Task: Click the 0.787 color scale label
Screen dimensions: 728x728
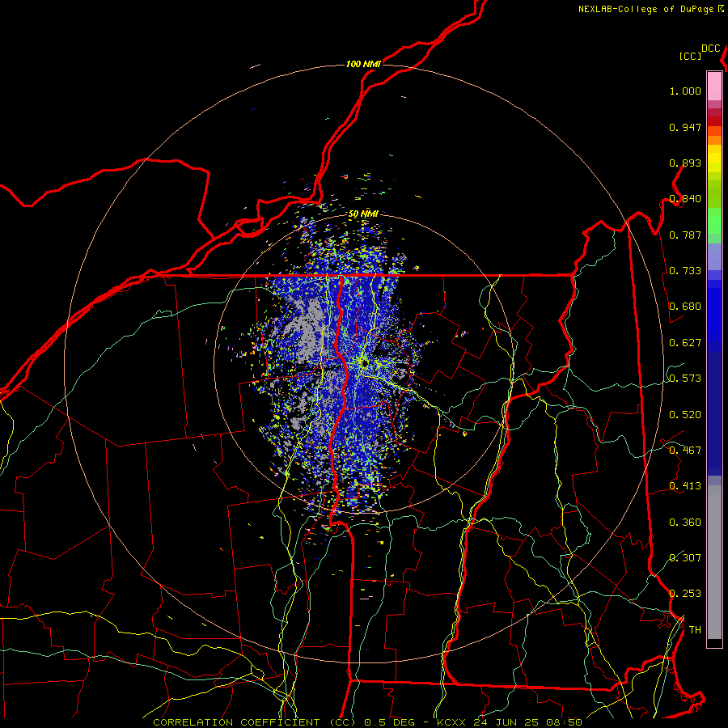Action: point(685,235)
